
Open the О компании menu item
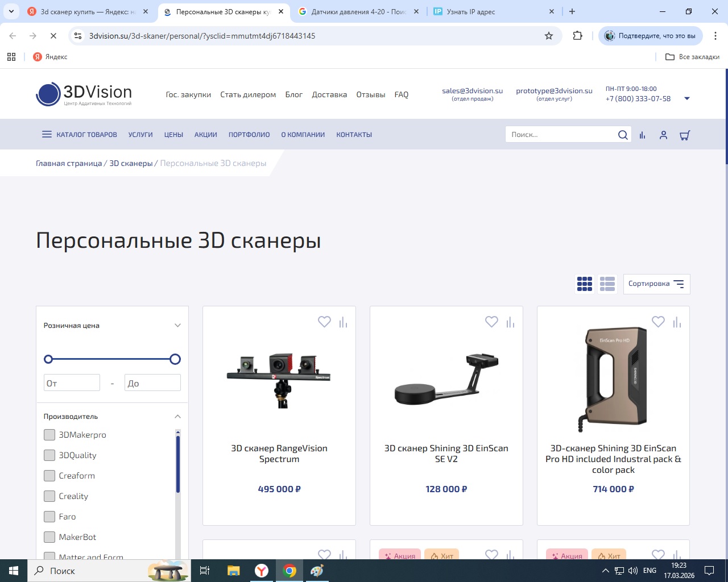point(303,135)
